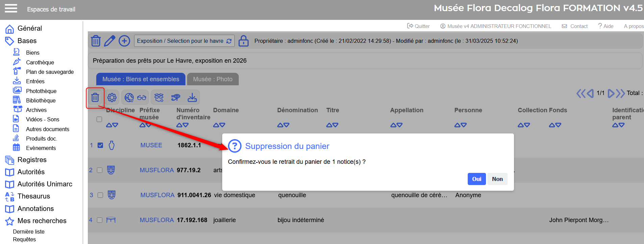Click the trash icon highlighted in red
Viewport: 644px width, 244px height.
95,98
